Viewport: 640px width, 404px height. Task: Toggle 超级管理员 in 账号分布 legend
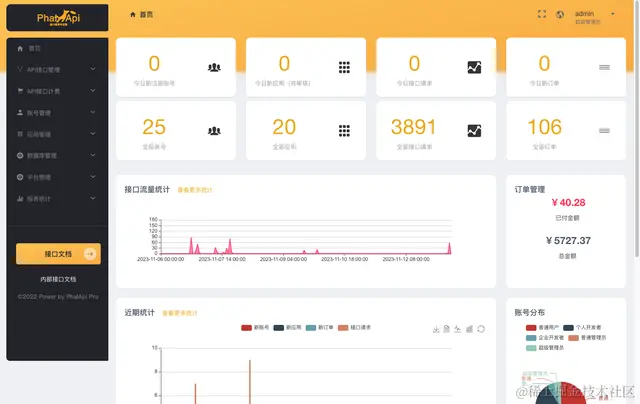544,348
